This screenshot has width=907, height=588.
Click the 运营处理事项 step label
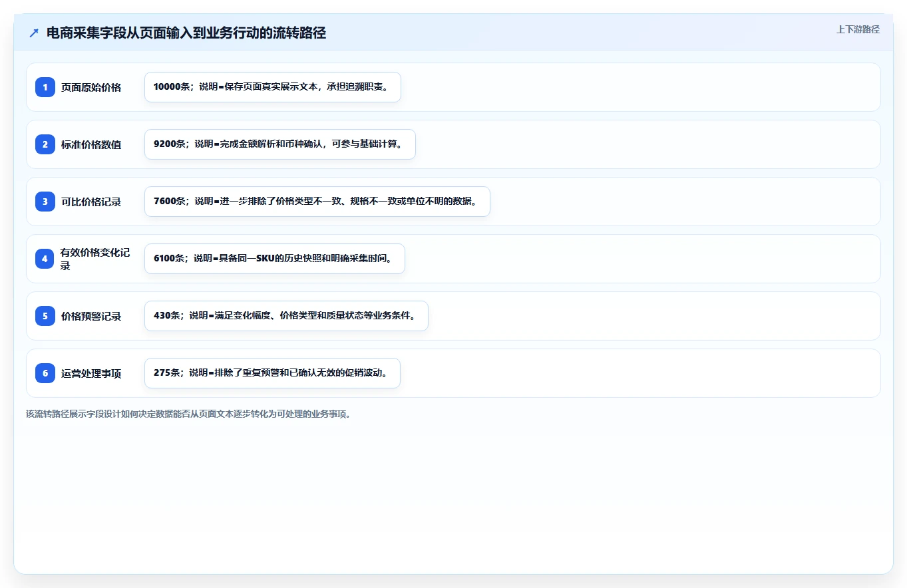coord(91,373)
